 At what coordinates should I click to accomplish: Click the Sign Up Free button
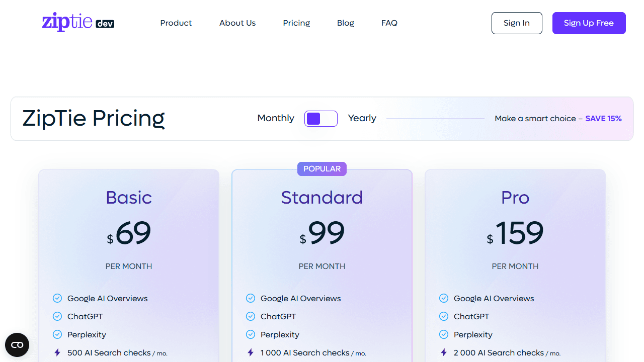click(x=589, y=23)
